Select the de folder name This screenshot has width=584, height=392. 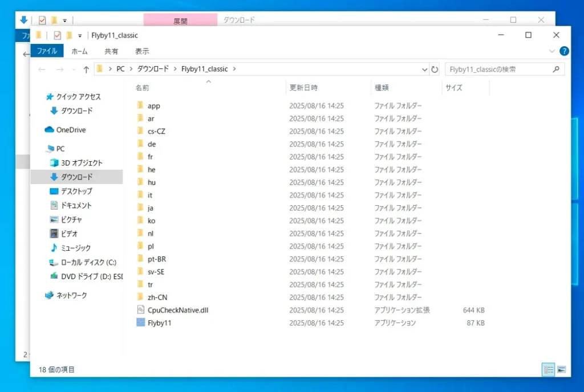(152, 144)
